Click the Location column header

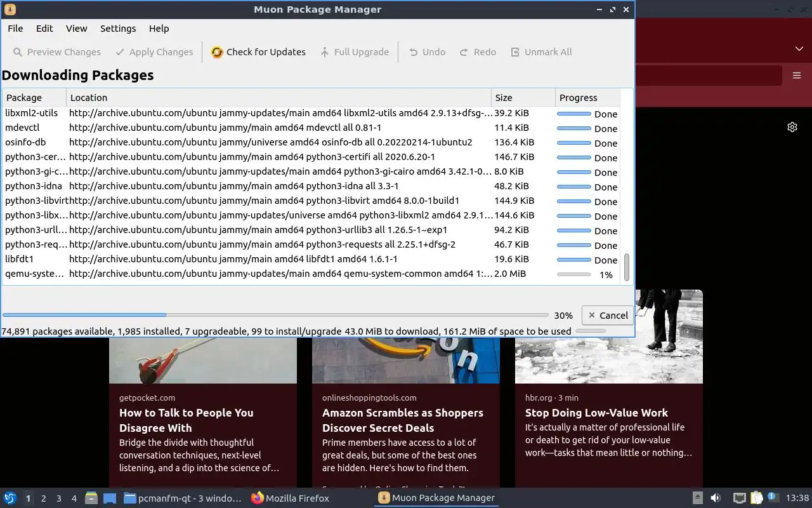[x=278, y=98]
